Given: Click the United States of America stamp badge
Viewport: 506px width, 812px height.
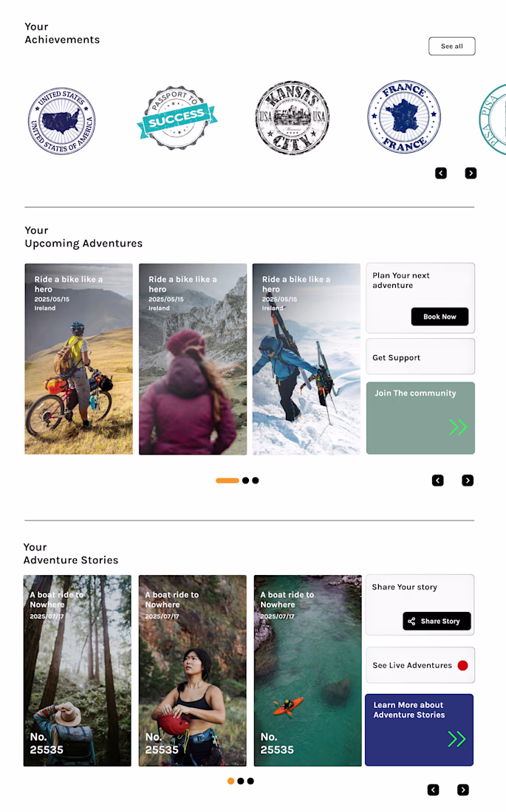Looking at the screenshot, I should tap(62, 120).
